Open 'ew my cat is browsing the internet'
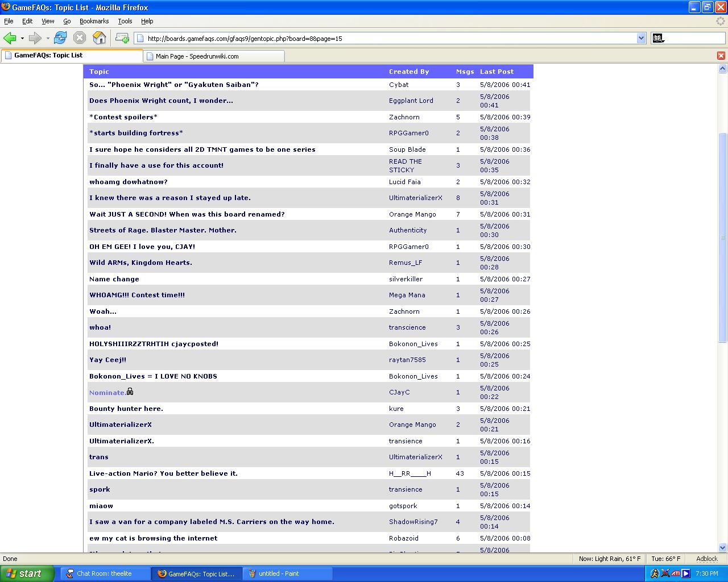Image resolution: width=728 pixels, height=582 pixels. (153, 538)
